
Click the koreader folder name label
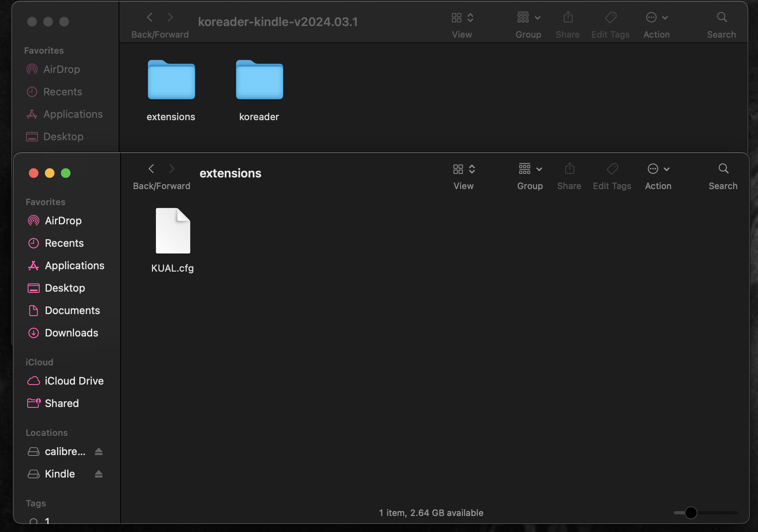(x=259, y=117)
